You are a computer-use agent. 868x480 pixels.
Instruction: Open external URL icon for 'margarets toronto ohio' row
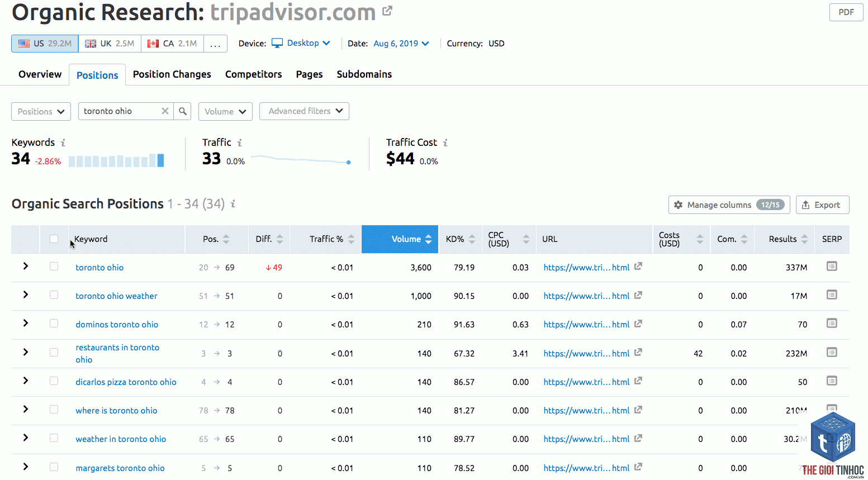(x=638, y=467)
